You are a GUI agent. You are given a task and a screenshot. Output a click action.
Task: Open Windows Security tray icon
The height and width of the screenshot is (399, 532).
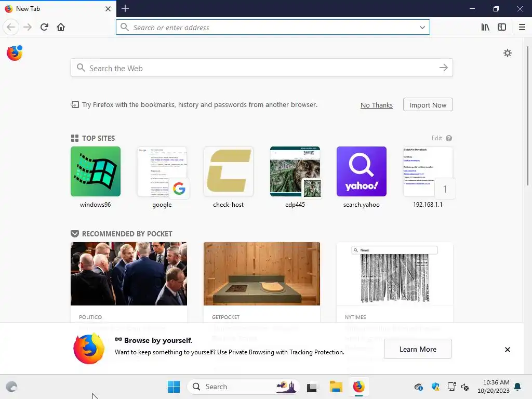click(x=435, y=387)
